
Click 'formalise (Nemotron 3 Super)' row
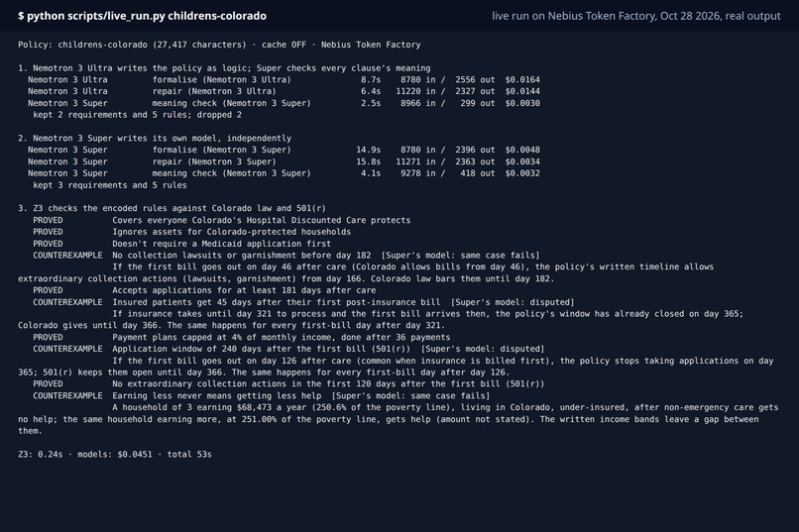coord(284,151)
